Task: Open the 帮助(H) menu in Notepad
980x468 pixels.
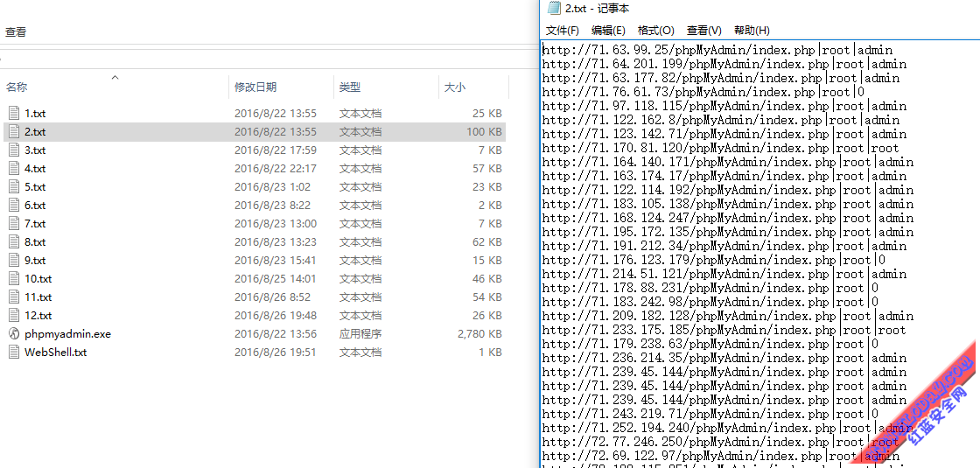Action: pos(752,31)
